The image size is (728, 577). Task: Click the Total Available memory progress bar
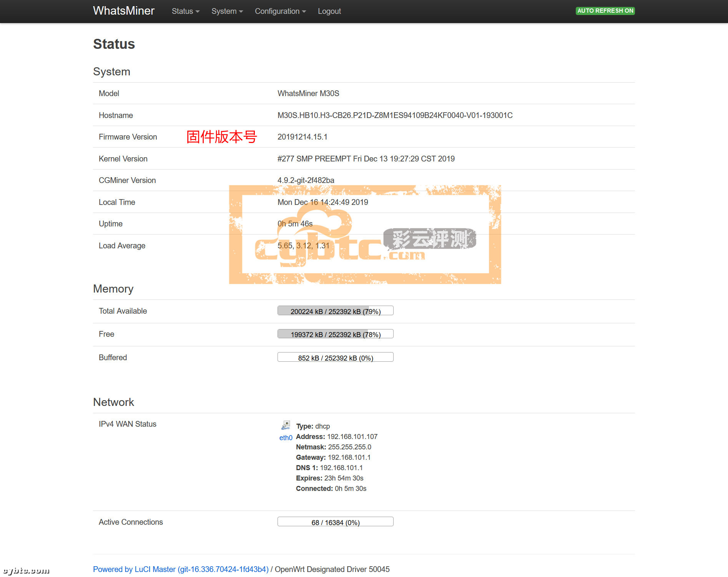click(335, 311)
